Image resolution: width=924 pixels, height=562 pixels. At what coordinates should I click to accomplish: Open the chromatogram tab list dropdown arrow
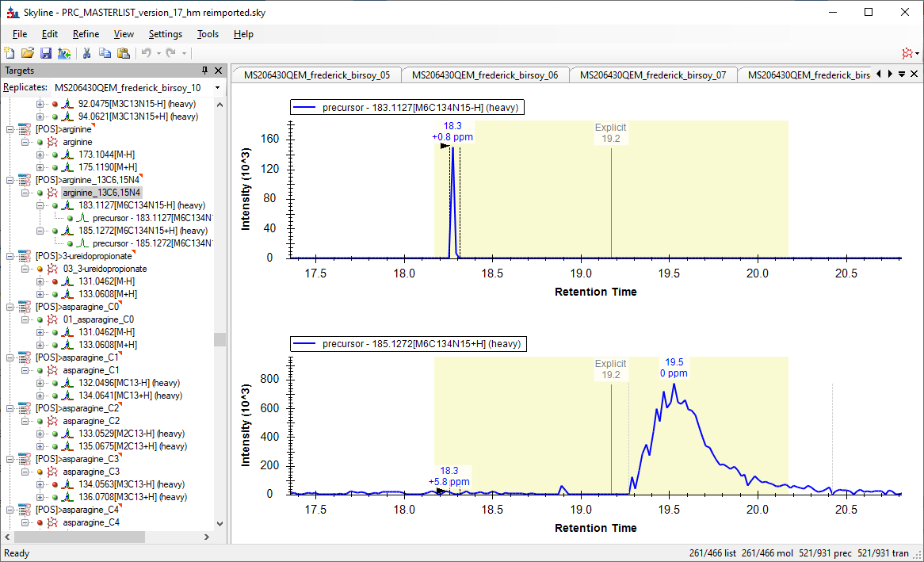point(902,75)
